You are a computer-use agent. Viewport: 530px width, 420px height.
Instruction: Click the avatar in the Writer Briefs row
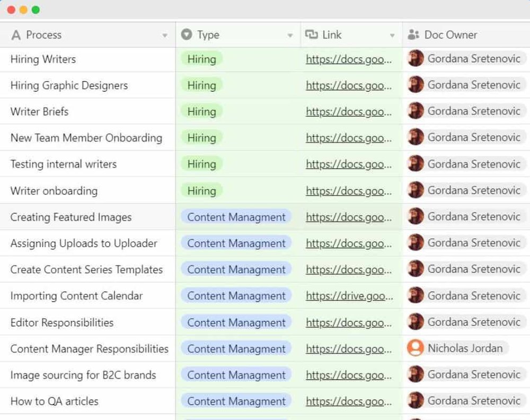(417, 111)
